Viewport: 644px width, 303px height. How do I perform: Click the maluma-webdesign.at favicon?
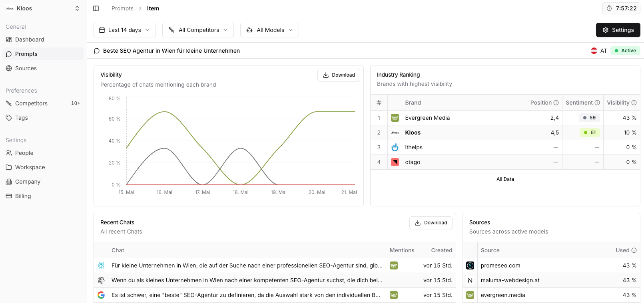click(470, 280)
